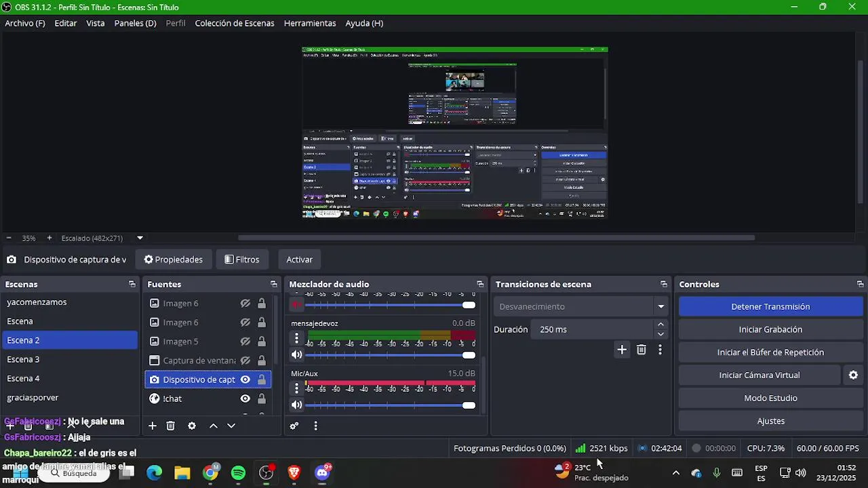
Task: Open source properties gear in Fuentes toolbar
Action: (x=192, y=426)
